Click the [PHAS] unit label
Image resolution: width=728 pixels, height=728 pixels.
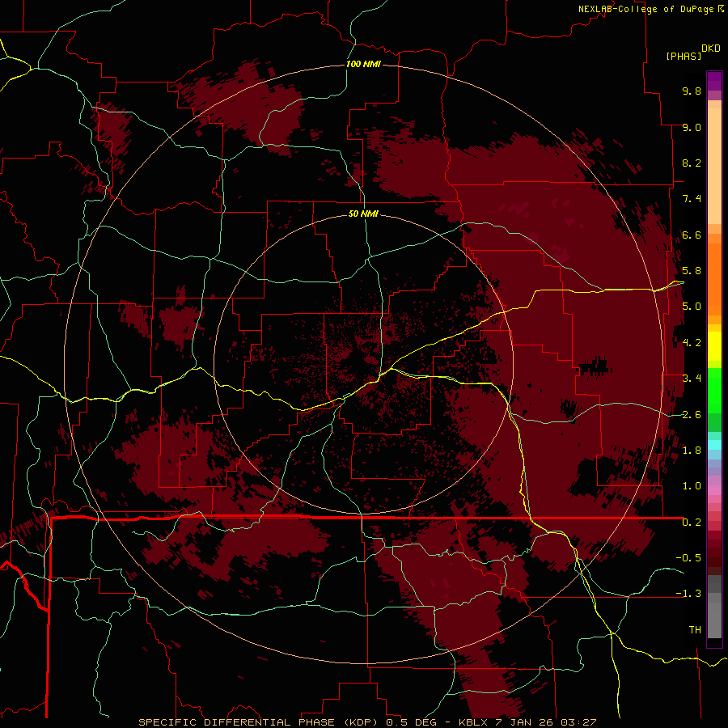click(684, 56)
